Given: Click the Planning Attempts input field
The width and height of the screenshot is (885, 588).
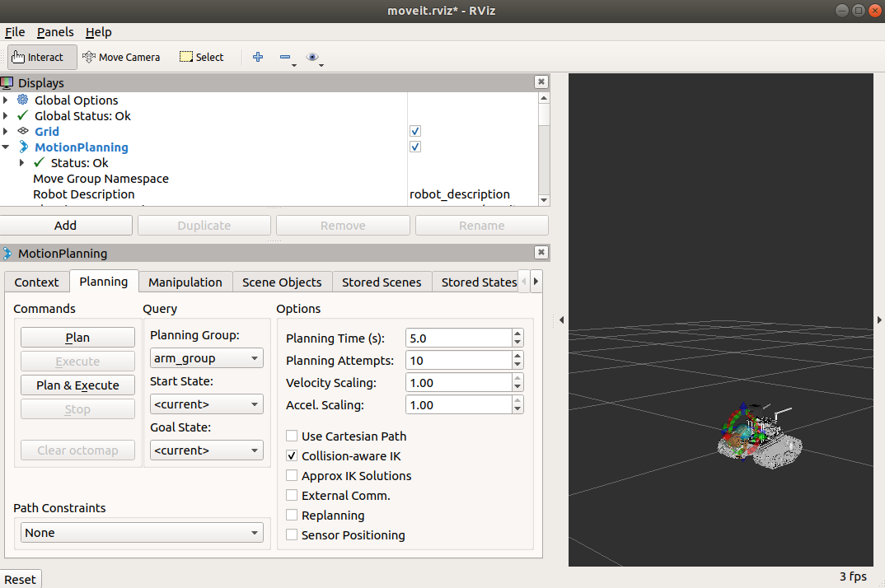Looking at the screenshot, I should 458,360.
